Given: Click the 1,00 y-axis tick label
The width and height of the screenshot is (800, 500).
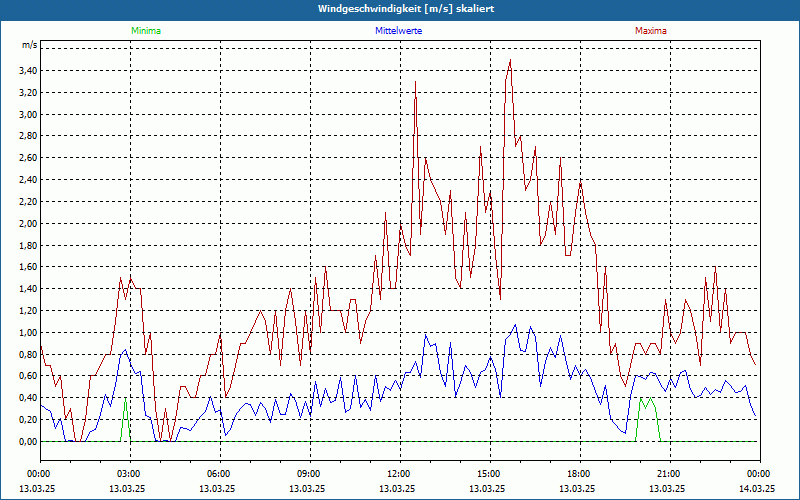Looking at the screenshot, I should [x=28, y=333].
